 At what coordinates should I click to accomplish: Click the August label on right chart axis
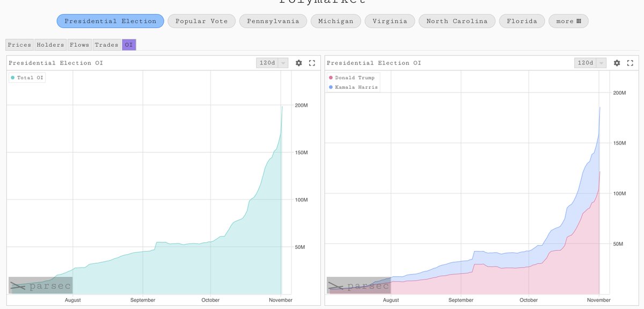(x=391, y=300)
